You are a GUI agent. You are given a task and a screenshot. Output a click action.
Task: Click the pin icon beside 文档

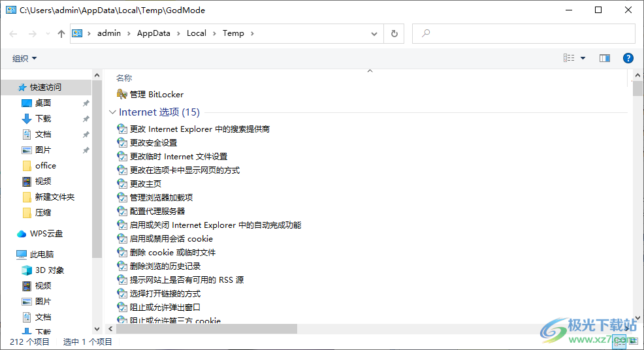[x=86, y=135]
